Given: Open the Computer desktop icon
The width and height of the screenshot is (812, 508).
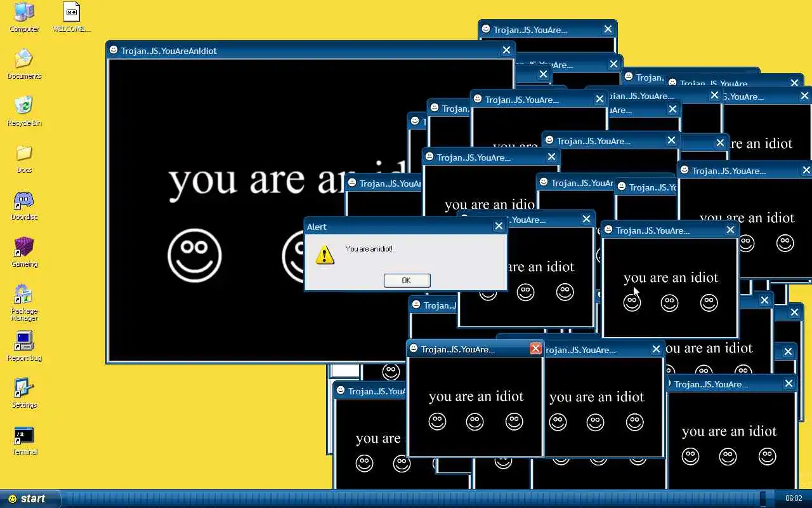Looking at the screenshot, I should (x=24, y=17).
